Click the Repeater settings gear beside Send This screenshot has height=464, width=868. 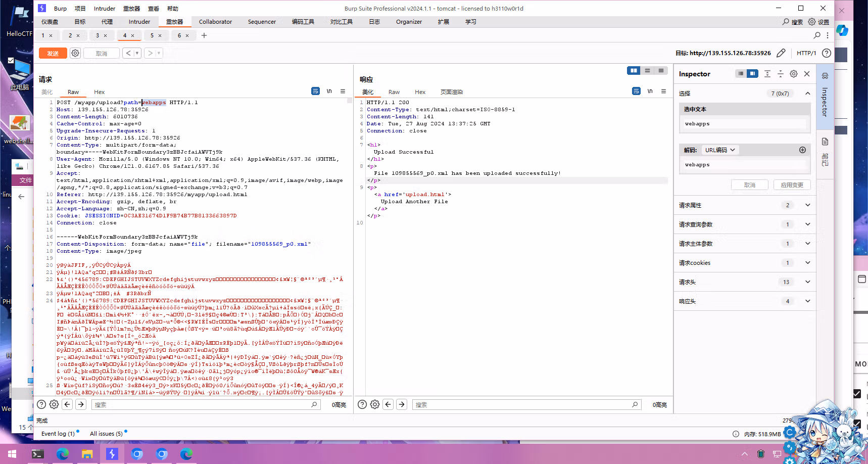(75, 53)
